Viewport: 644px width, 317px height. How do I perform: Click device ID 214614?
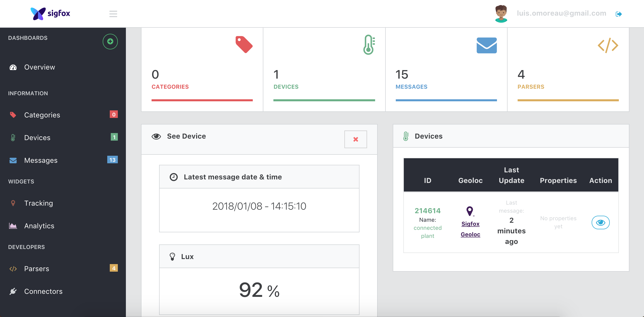427,211
